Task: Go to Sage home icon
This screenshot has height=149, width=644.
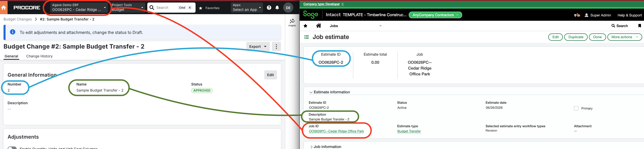Action: 319,26
